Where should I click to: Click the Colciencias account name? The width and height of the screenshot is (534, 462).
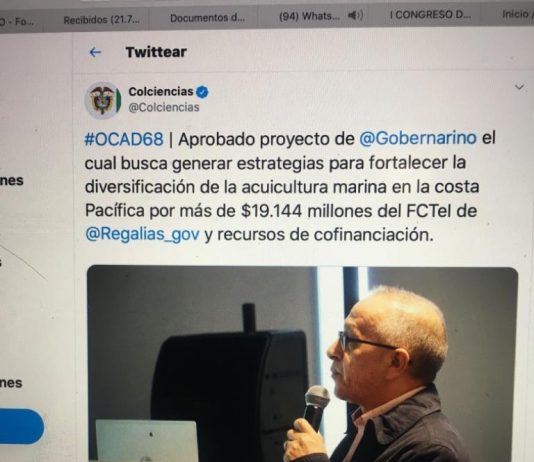tap(161, 92)
